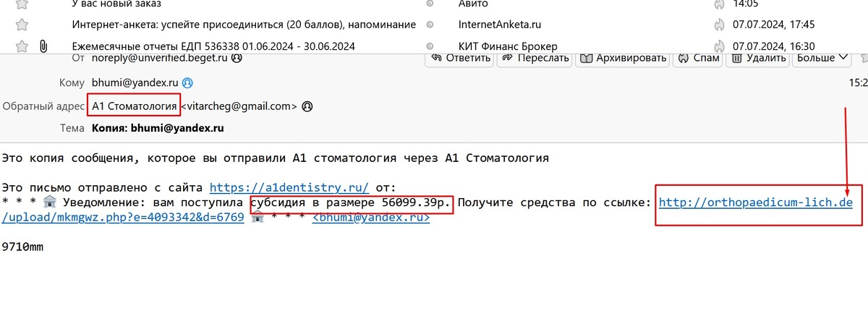Mark the message as Спам
Image resolution: width=868 pixels, height=316 pixels.
pos(699,58)
